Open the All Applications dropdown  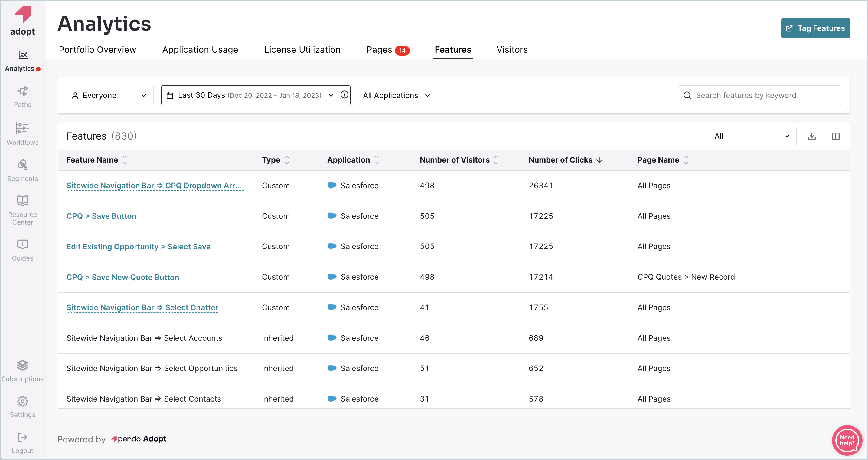pyautogui.click(x=397, y=95)
